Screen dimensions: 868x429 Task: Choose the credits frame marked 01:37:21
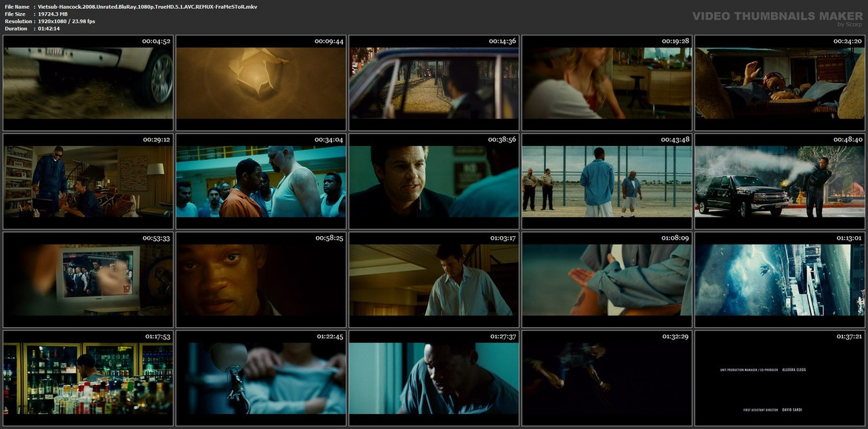click(780, 378)
